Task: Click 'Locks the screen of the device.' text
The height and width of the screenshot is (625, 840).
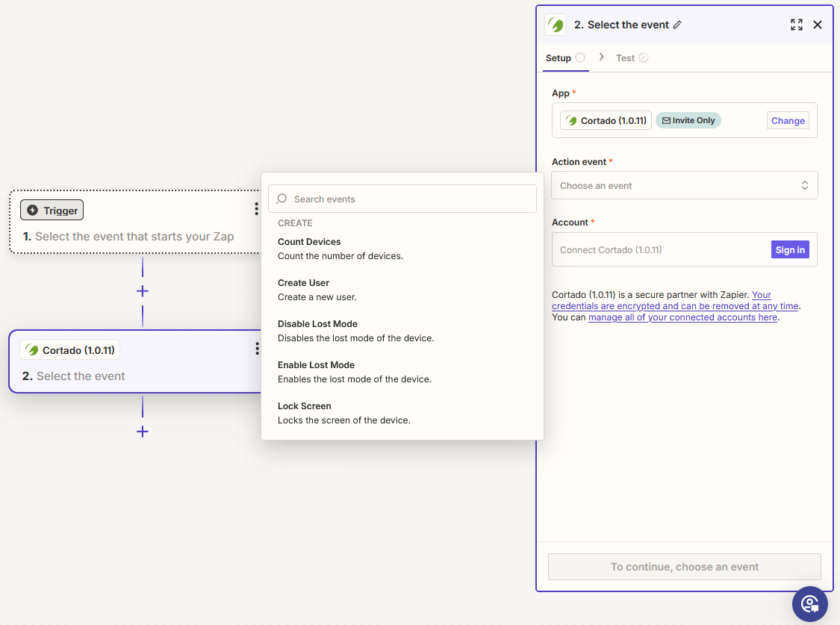Action: pos(344,420)
